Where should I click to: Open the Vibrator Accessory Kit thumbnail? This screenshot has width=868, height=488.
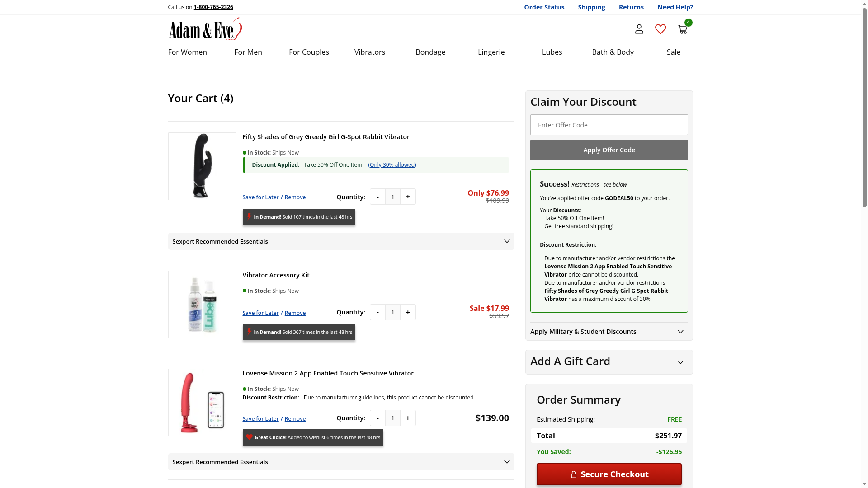[202, 305]
